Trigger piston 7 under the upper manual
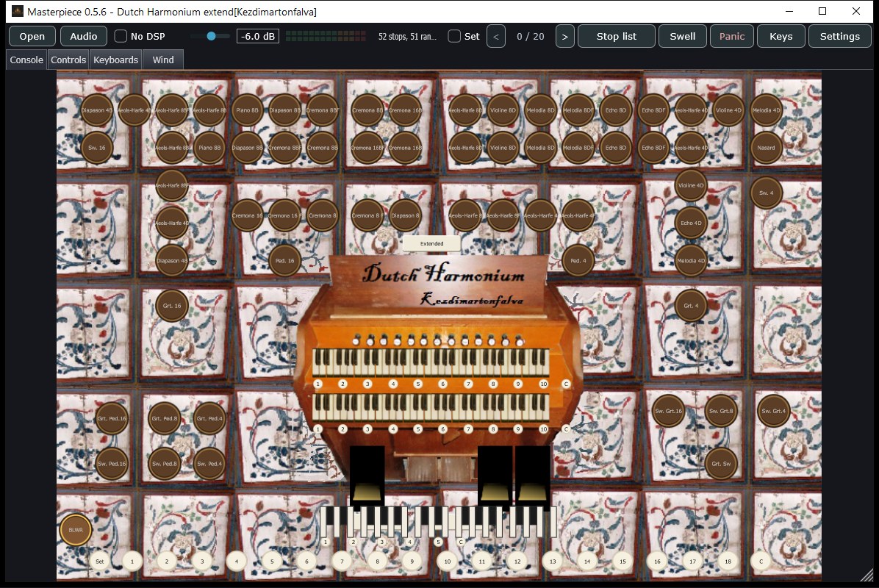The height and width of the screenshot is (588, 879). [468, 384]
